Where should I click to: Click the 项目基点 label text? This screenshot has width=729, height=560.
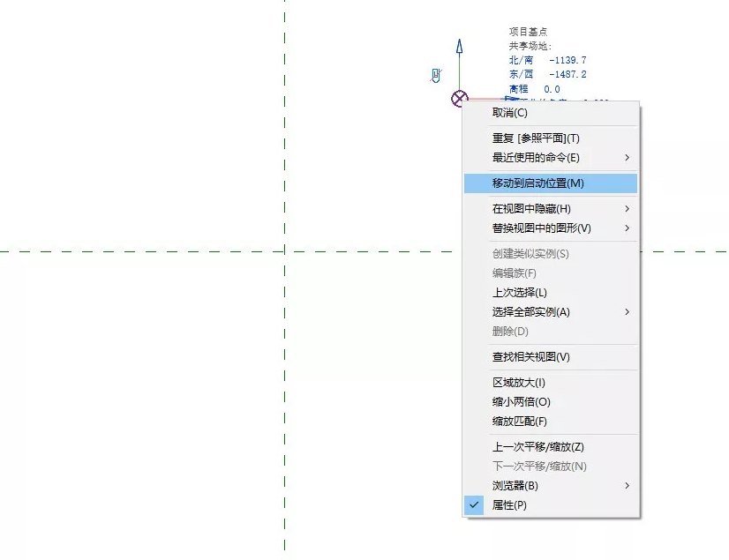528,32
